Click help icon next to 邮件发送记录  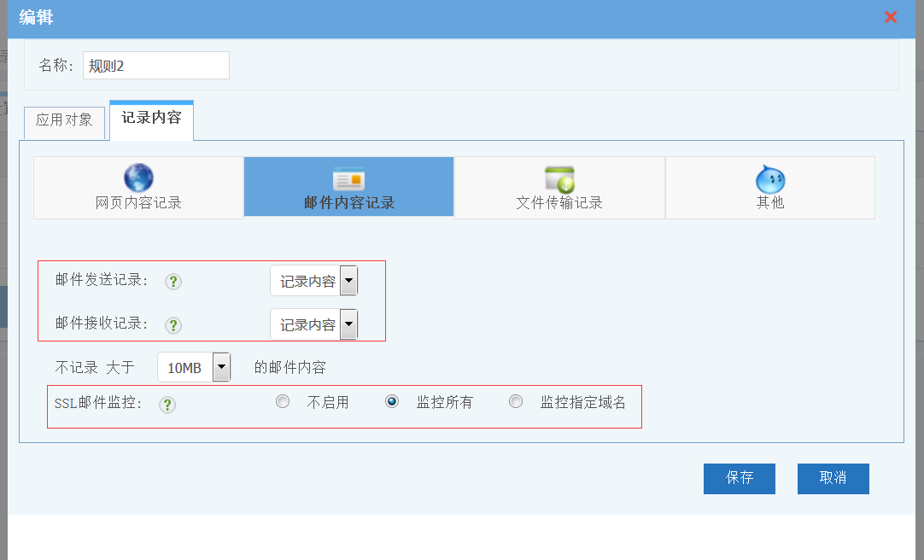[173, 282]
